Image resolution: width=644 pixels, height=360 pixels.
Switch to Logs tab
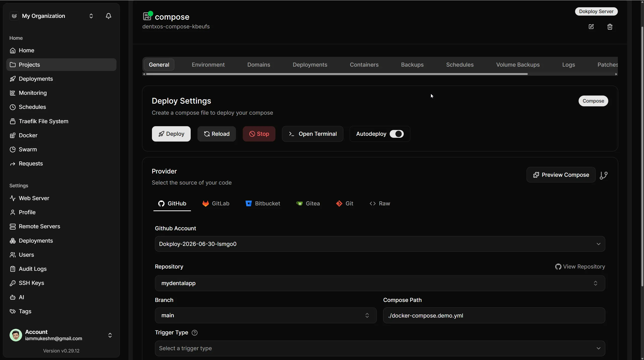(569, 65)
